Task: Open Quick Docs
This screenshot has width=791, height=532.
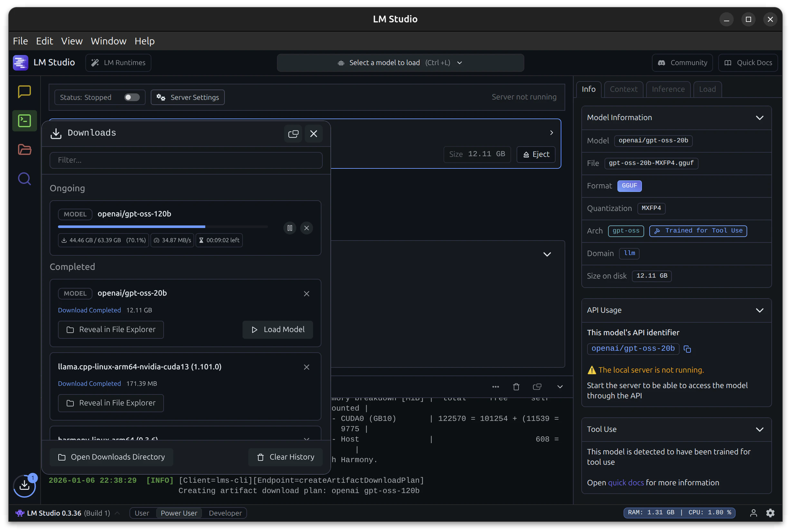Action: click(748, 63)
